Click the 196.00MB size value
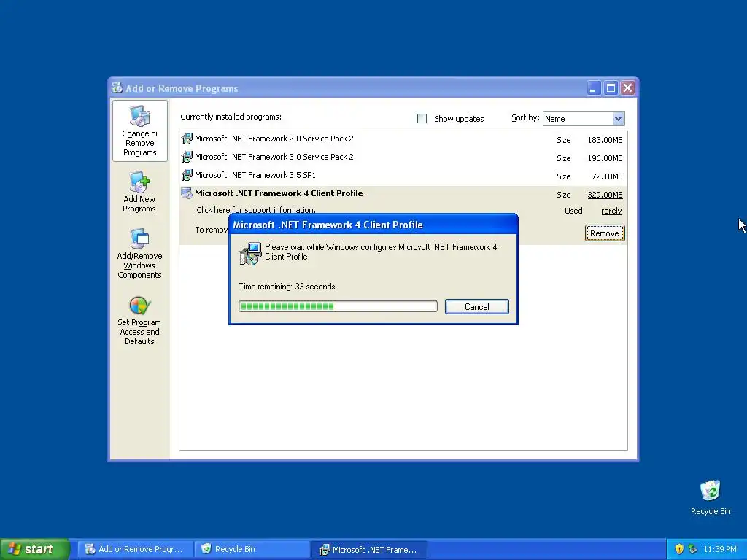747x560 pixels. pyautogui.click(x=605, y=158)
